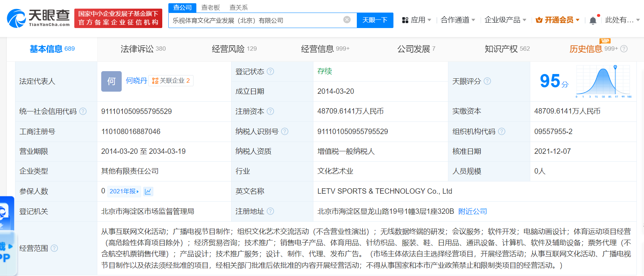The height and width of the screenshot is (276, 644).
Task: Click the 天眼一下 search button
Action: tap(375, 20)
